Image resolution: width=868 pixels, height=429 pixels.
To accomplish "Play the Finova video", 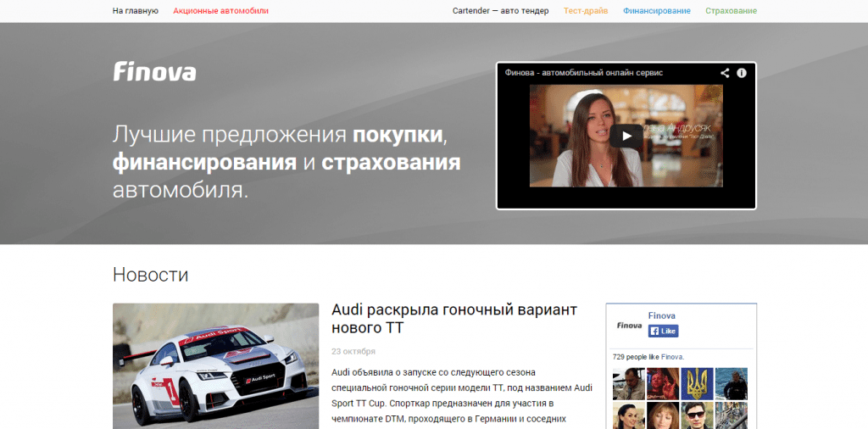I will pyautogui.click(x=626, y=136).
